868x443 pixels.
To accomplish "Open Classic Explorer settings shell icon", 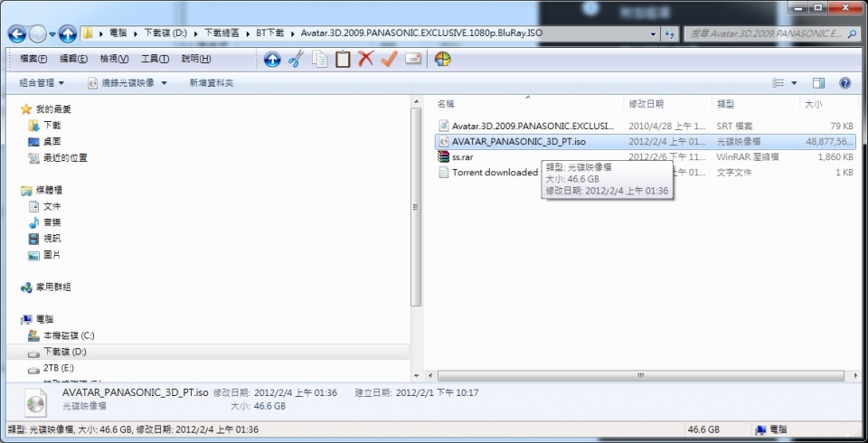I will [x=442, y=59].
